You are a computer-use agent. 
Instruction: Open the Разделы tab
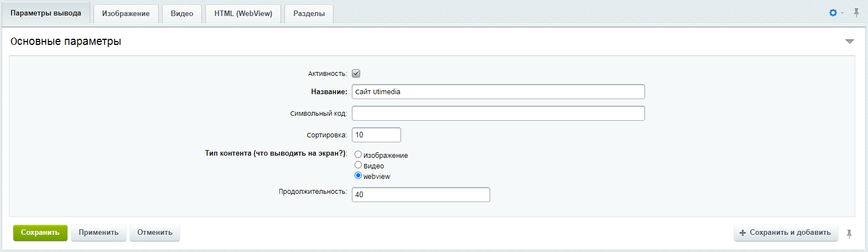click(309, 14)
